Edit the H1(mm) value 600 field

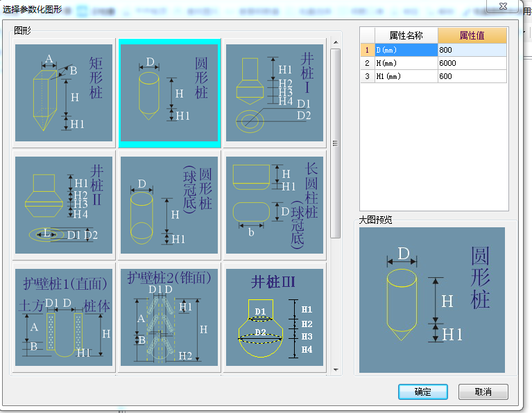(472, 76)
